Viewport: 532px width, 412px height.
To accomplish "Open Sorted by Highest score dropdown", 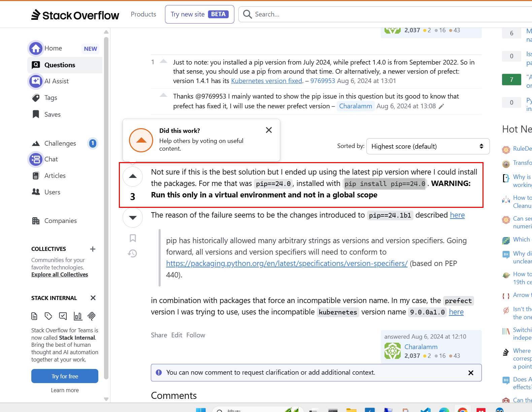I will pos(428,146).
